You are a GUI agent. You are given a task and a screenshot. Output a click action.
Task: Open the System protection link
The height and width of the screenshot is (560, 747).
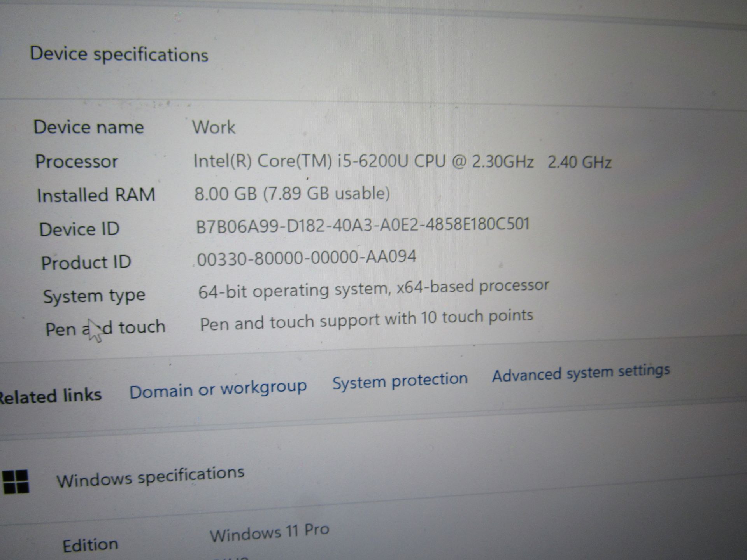pyautogui.click(x=400, y=380)
